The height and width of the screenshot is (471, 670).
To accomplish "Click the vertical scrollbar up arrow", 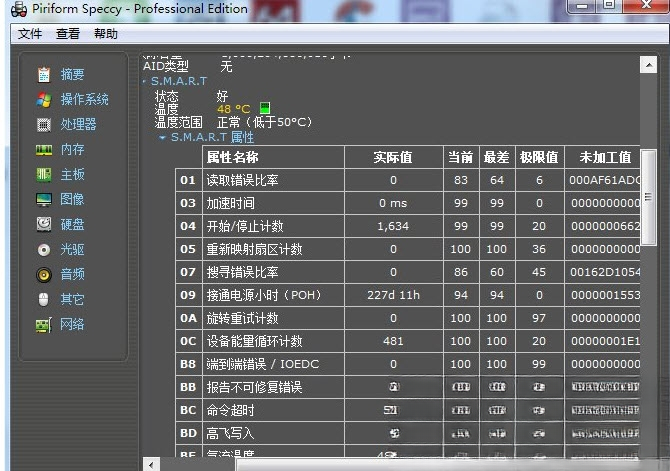I will point(648,65).
